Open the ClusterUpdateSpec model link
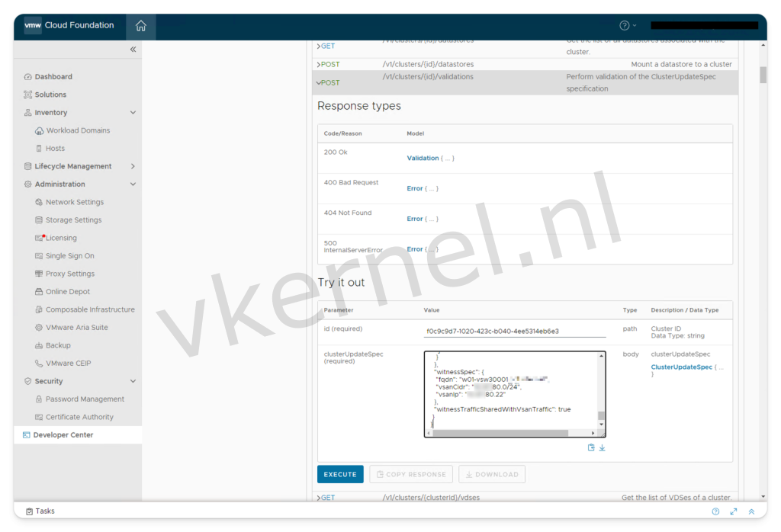Viewport: 781px width, 532px height. [x=682, y=367]
